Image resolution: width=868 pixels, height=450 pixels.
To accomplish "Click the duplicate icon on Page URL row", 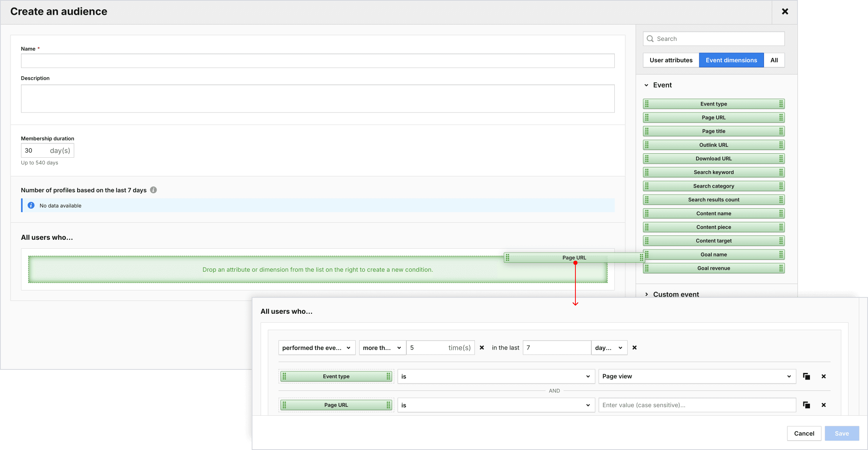I will pyautogui.click(x=806, y=405).
